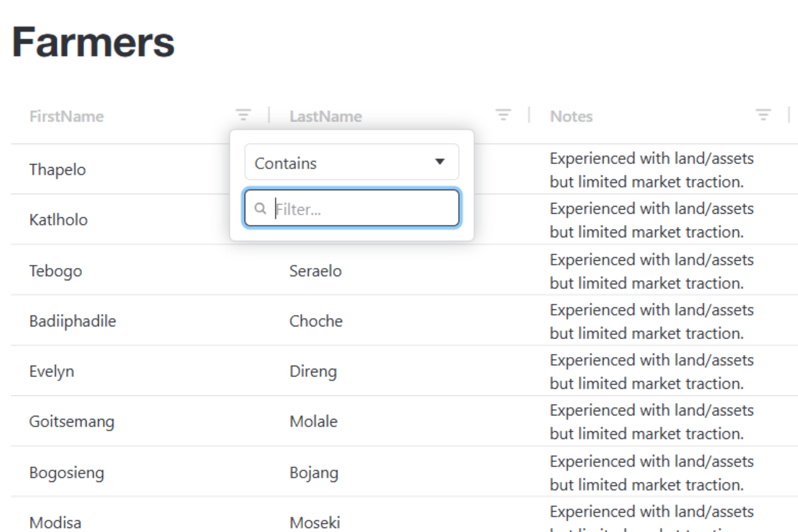Sort the table by FirstName header
Screen dimensions: 798x532
click(66, 116)
